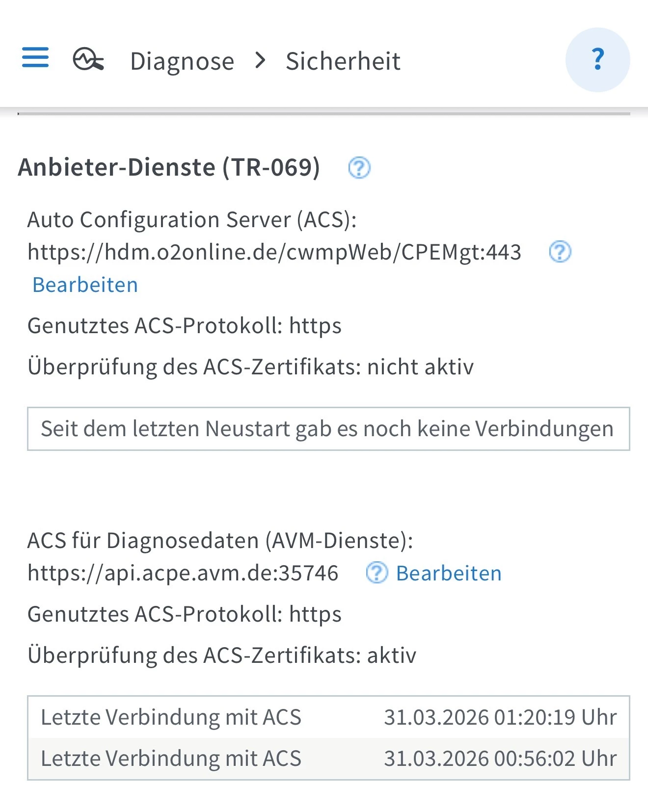
Task: Click the connection row dated 01:20:19 Uhr
Action: click(x=328, y=717)
